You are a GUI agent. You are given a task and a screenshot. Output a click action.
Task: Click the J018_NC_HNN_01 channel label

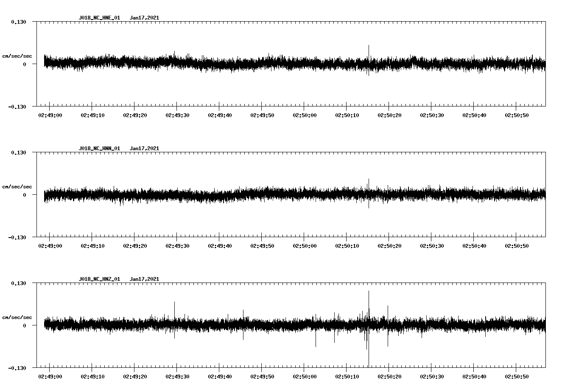99,148
